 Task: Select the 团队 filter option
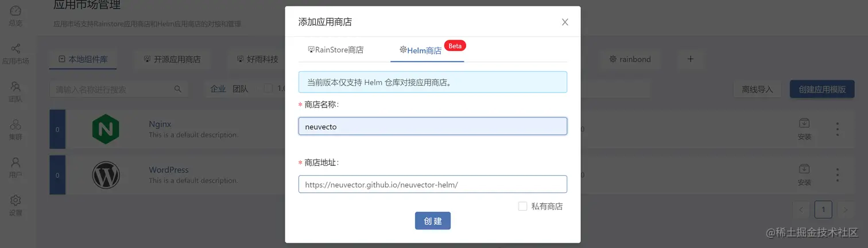[241, 89]
